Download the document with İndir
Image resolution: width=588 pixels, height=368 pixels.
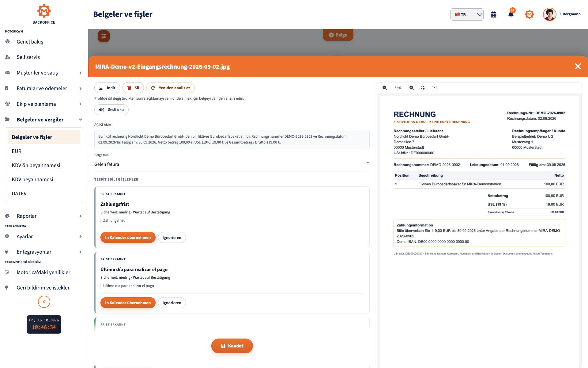[x=107, y=88]
